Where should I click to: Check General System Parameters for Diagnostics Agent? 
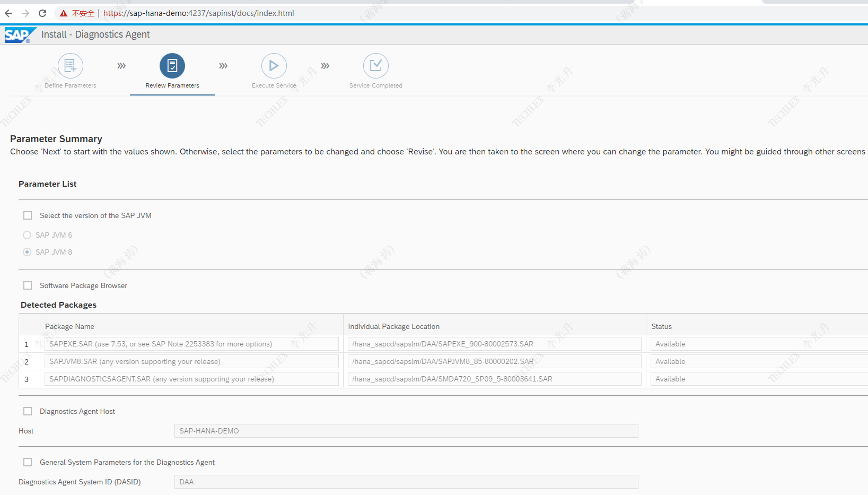pyautogui.click(x=28, y=462)
